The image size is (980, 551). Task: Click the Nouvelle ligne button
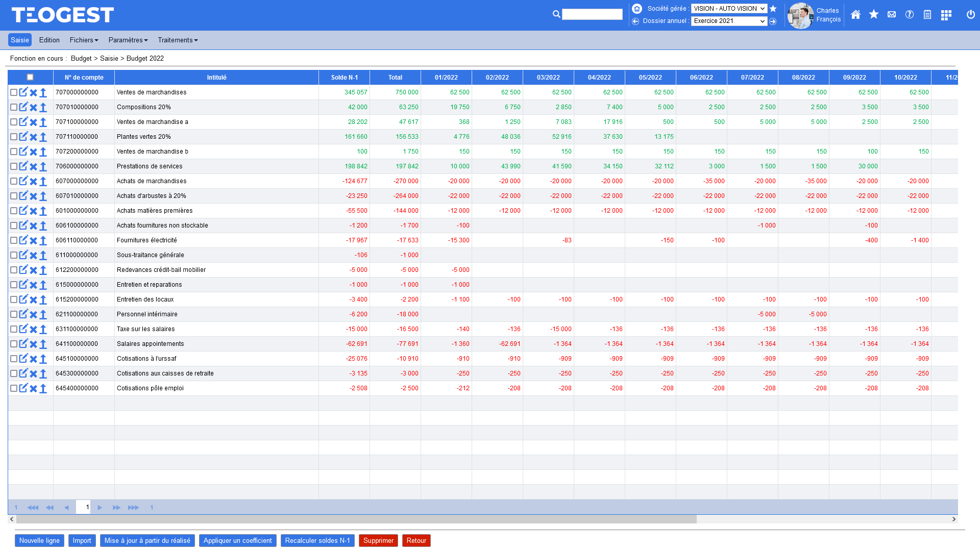[39, 541]
